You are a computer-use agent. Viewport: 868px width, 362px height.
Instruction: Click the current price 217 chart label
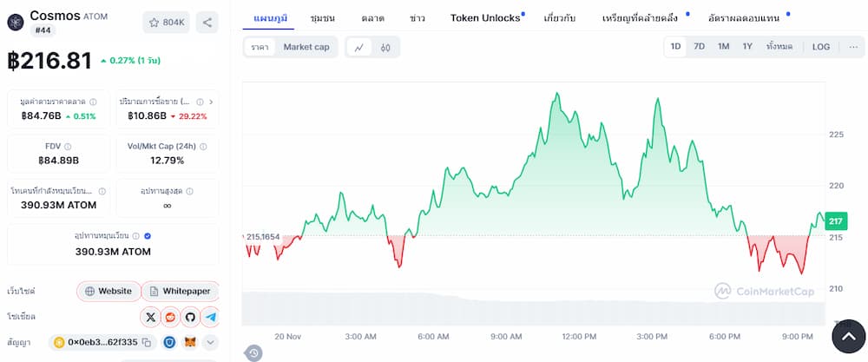(835, 221)
